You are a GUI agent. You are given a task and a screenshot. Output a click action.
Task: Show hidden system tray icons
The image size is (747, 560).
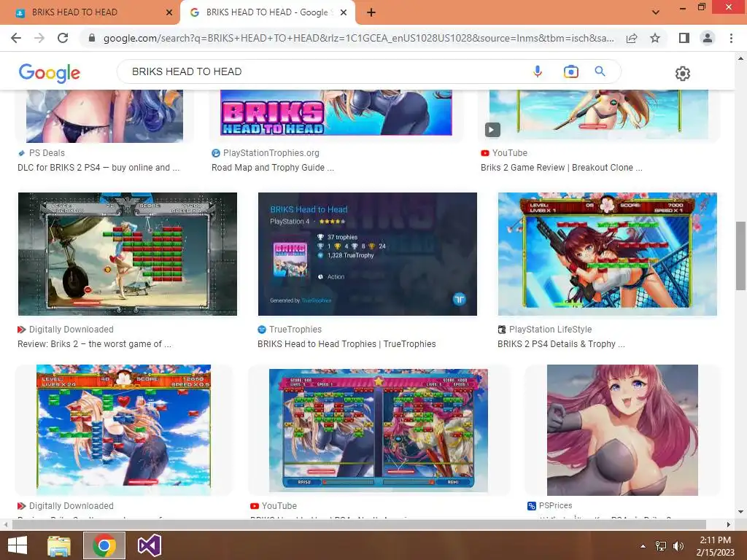pos(643,546)
